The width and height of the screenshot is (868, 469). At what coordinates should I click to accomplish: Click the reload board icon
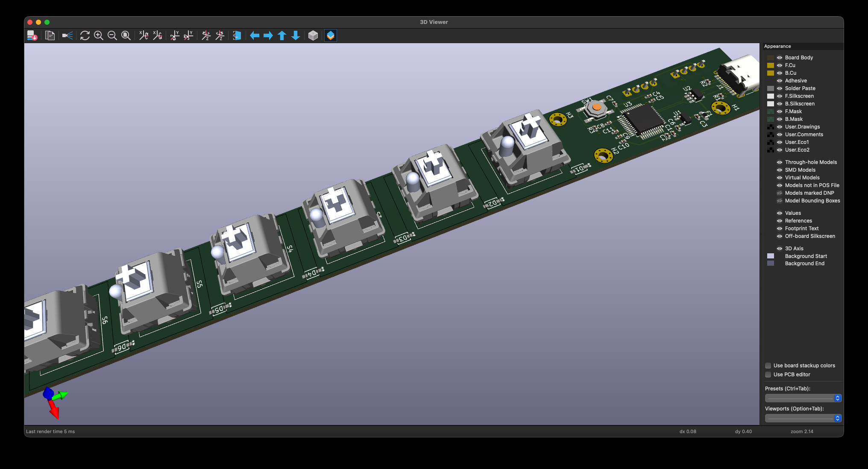(32, 35)
